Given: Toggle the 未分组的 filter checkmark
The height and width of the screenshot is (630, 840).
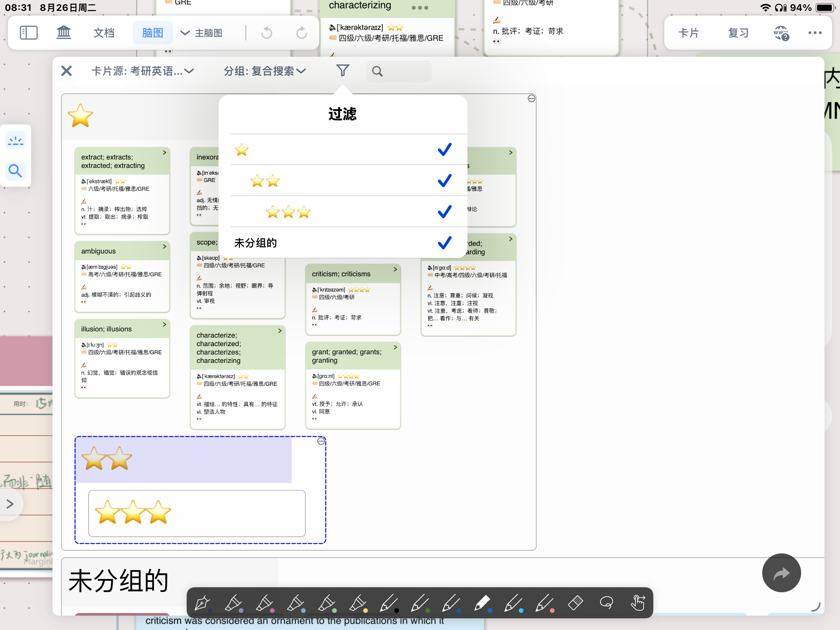Looking at the screenshot, I should (444, 243).
